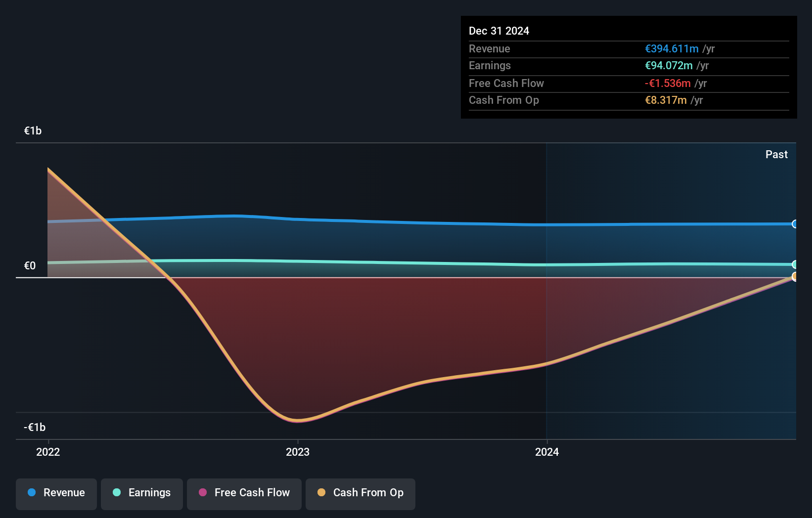Click the €8.317m Cash From Op value
The width and height of the screenshot is (812, 518).
coord(666,100)
